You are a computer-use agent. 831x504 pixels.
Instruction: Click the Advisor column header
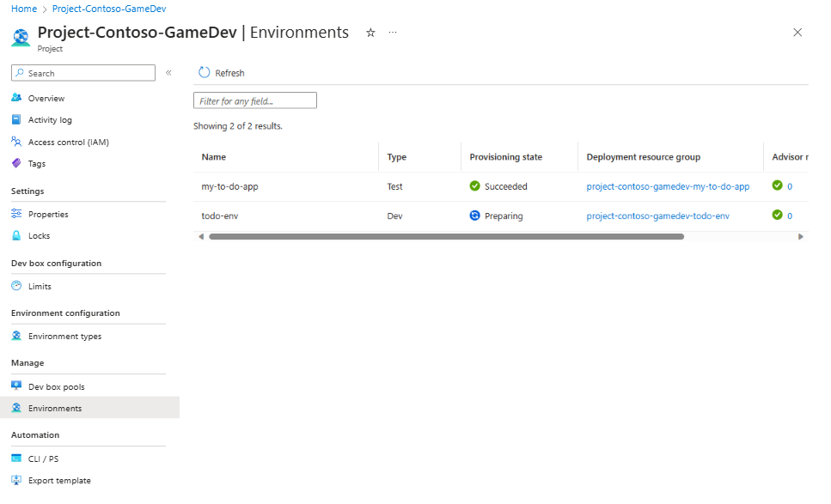tap(790, 157)
